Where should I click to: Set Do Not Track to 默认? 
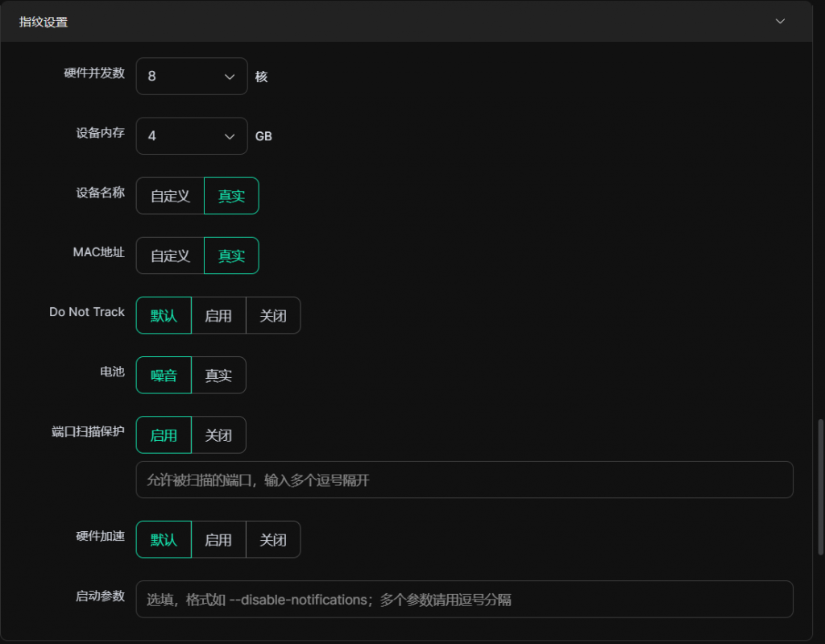(x=164, y=315)
